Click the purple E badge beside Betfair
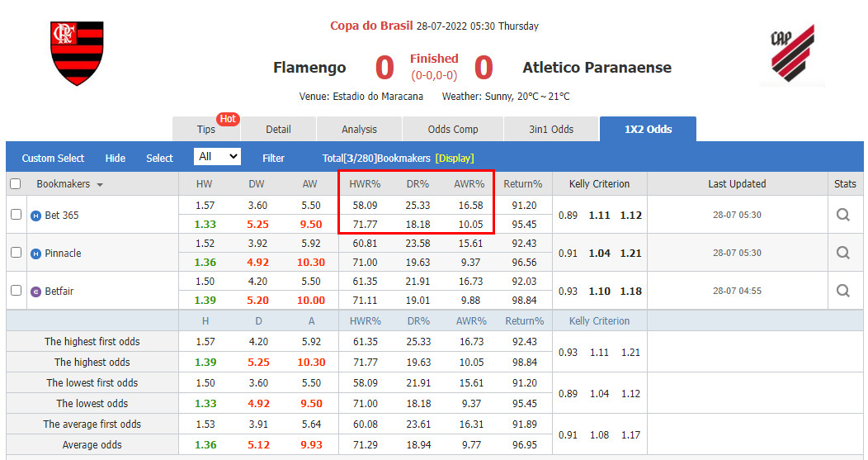 coord(35,292)
